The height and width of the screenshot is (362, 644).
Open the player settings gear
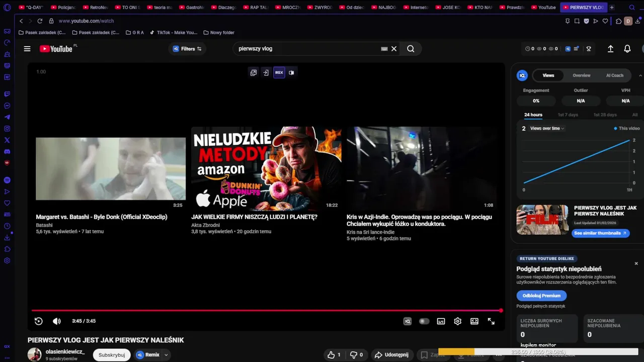click(x=457, y=321)
